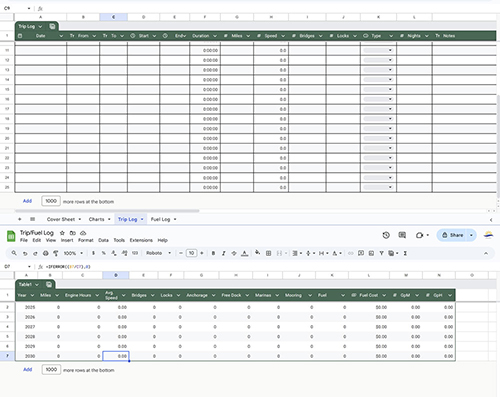Click the Trip/Fuel Log document title
Viewport: 500px width, 397px height.
[x=37, y=233]
